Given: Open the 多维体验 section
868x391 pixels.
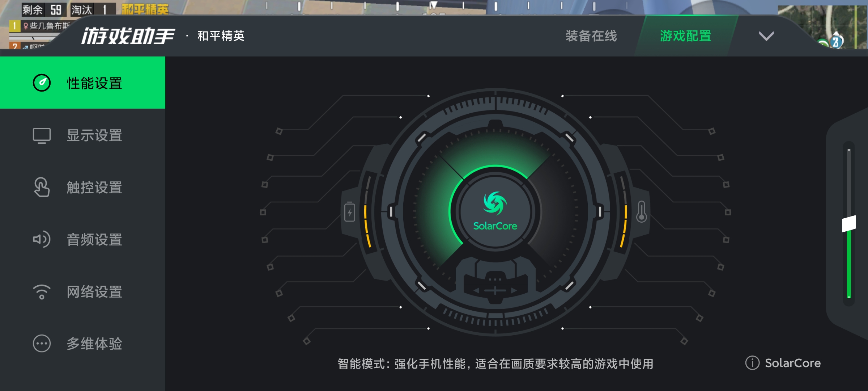Looking at the screenshot, I should pos(82,344).
